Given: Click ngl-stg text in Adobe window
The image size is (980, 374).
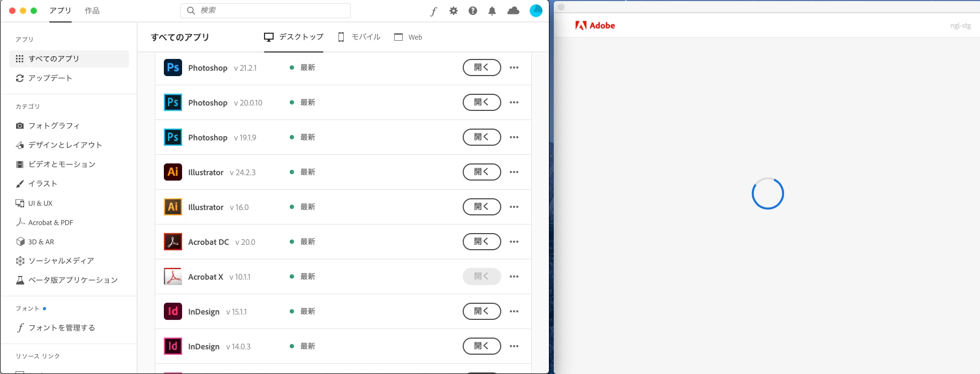Looking at the screenshot, I should pos(960,26).
